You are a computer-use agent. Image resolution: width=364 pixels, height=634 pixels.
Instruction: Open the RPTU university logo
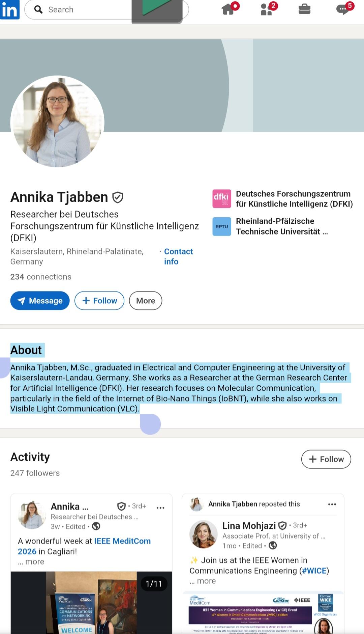(x=222, y=226)
